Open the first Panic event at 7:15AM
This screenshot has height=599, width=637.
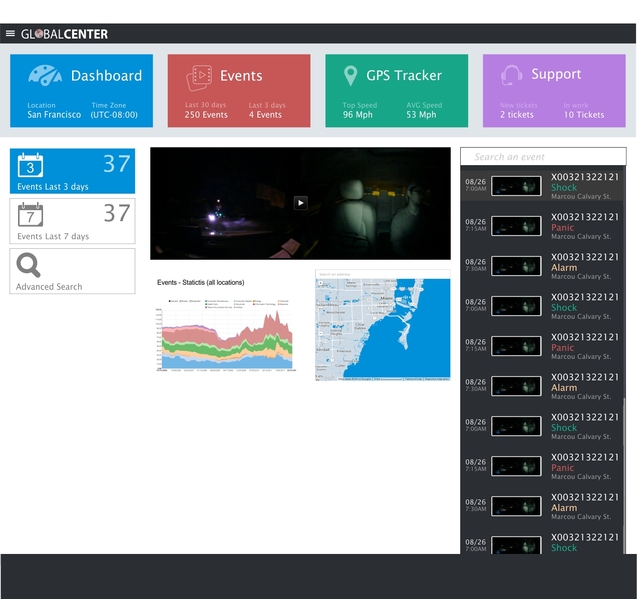[542, 226]
